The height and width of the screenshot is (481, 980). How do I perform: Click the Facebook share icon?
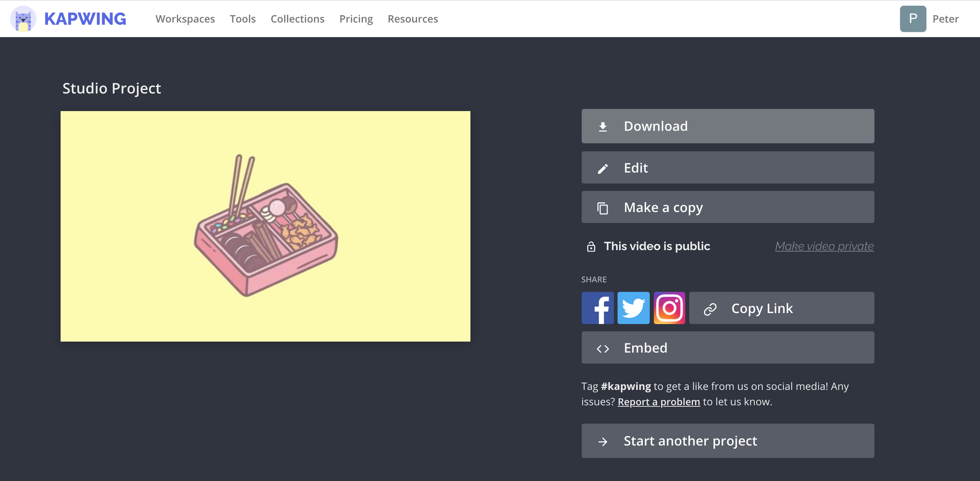598,307
